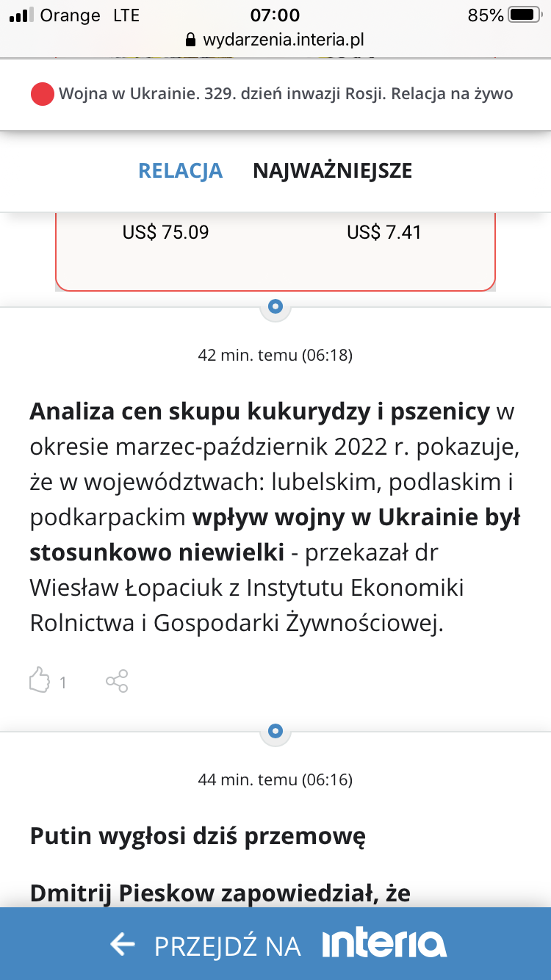Switch to the NAJWAŻNIEJSZE tab
Screen dimensions: 551x980
click(x=332, y=170)
